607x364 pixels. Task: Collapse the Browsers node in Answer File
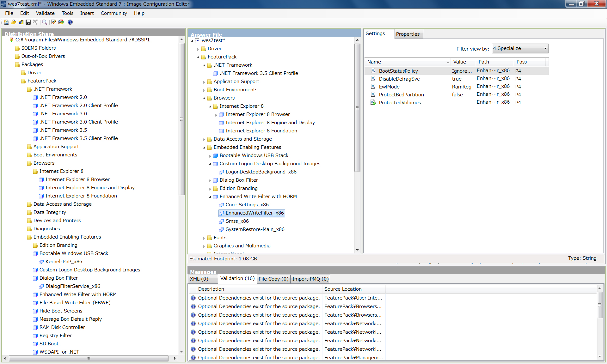(204, 98)
